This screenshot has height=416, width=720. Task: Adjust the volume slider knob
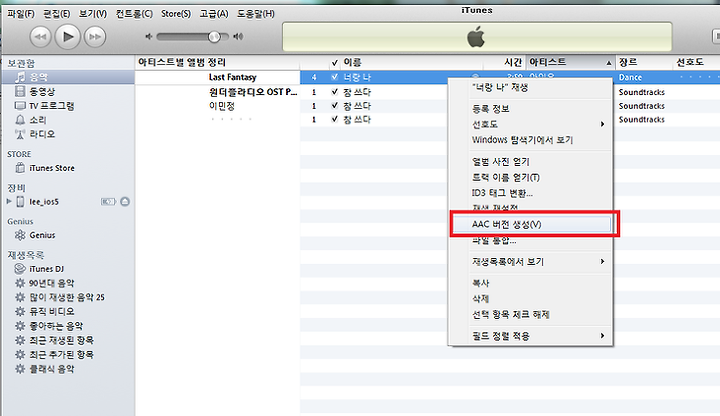pos(214,37)
